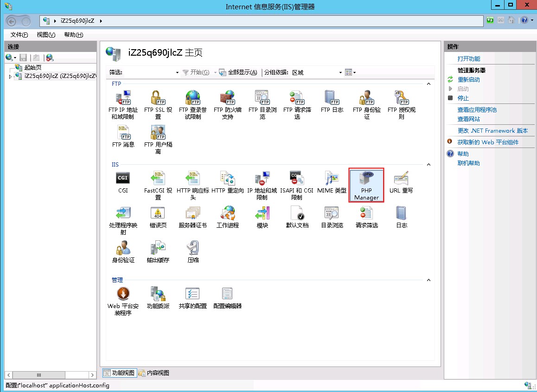Click the filter text input field
The image size is (537, 392).
[x=149, y=73]
